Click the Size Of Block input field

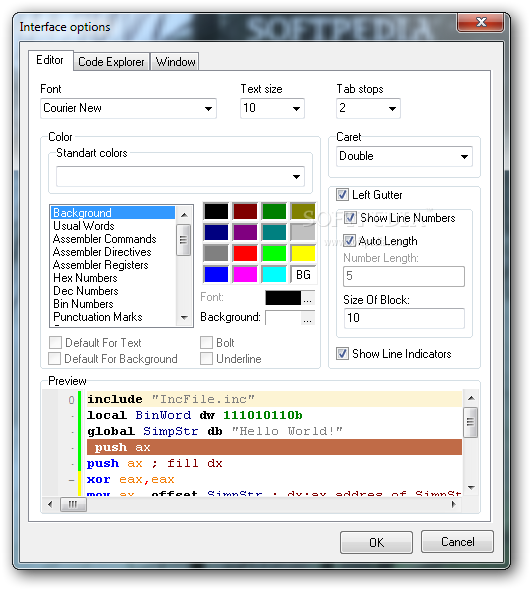pos(404,318)
